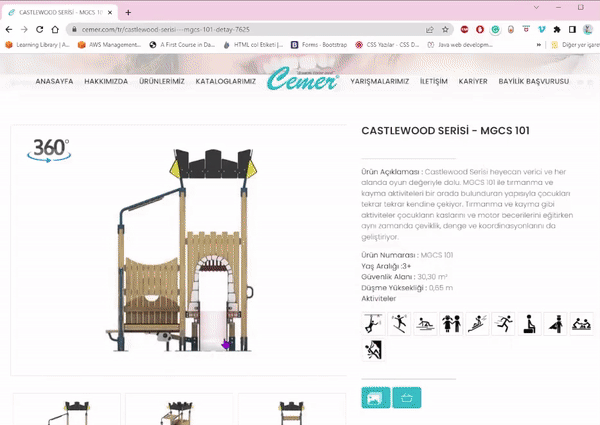Select the sliding activity icon
The height and width of the screenshot is (425, 600).
(x=477, y=324)
